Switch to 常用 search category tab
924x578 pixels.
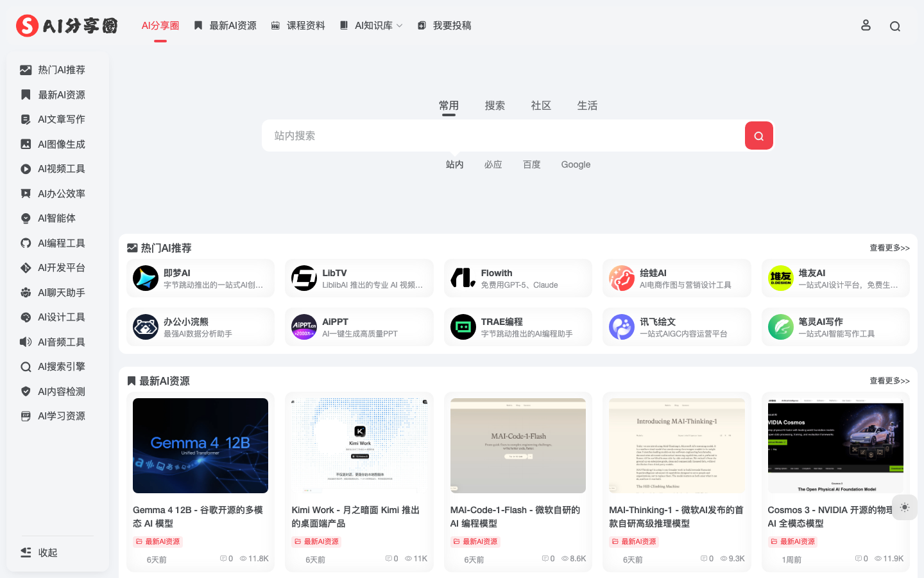pos(449,105)
